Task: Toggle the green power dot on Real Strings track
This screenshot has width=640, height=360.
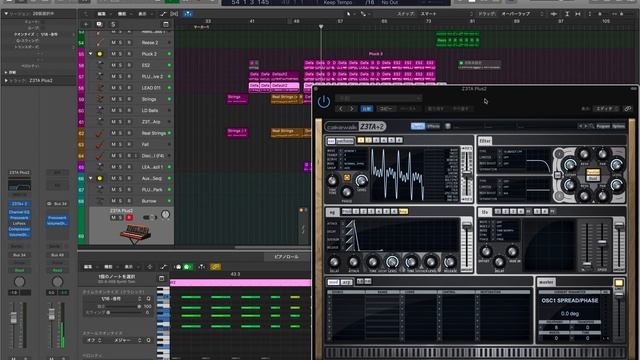Action: tap(169, 133)
